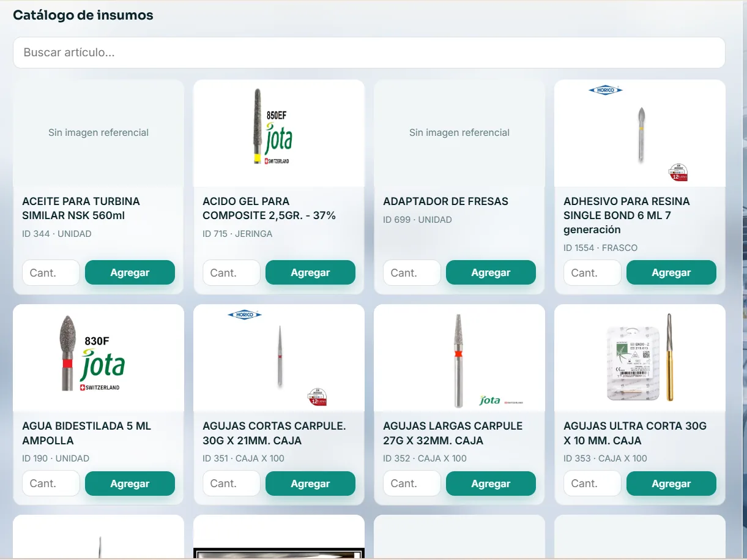Screen dimensions: 747x560
Task: Click the text ID 715 · JERINGA
Action: point(237,234)
